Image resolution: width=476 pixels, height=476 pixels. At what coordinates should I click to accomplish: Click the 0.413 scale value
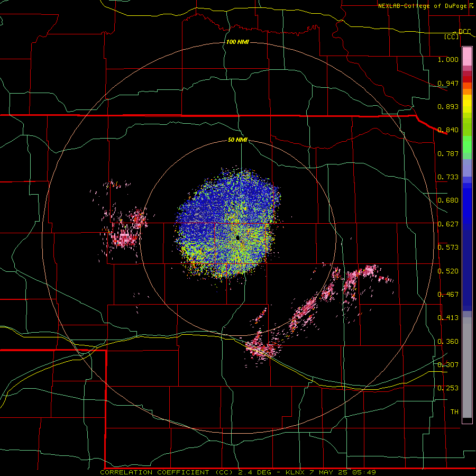[x=448, y=318]
